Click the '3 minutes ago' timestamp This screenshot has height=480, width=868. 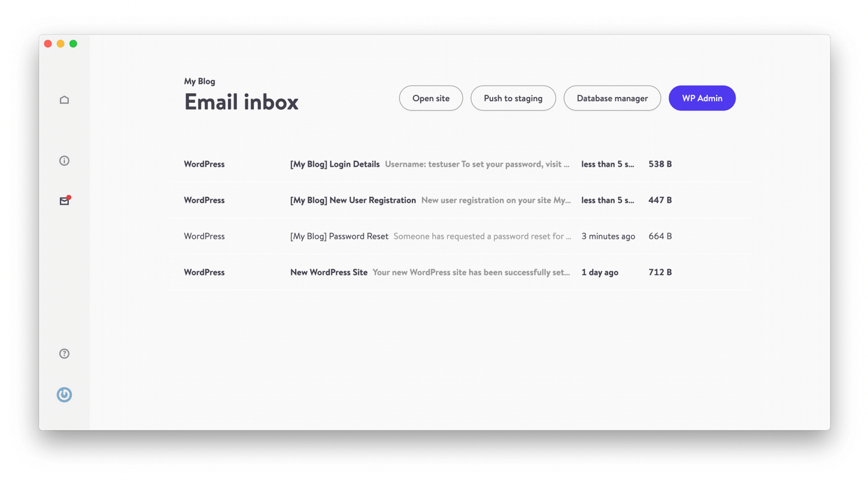click(608, 236)
